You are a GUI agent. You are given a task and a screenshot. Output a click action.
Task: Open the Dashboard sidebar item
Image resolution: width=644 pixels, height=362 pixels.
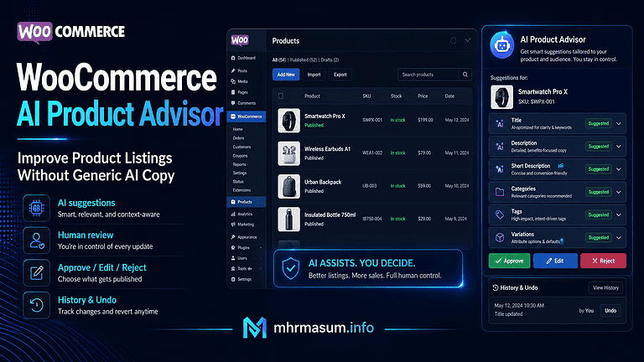pos(243,58)
